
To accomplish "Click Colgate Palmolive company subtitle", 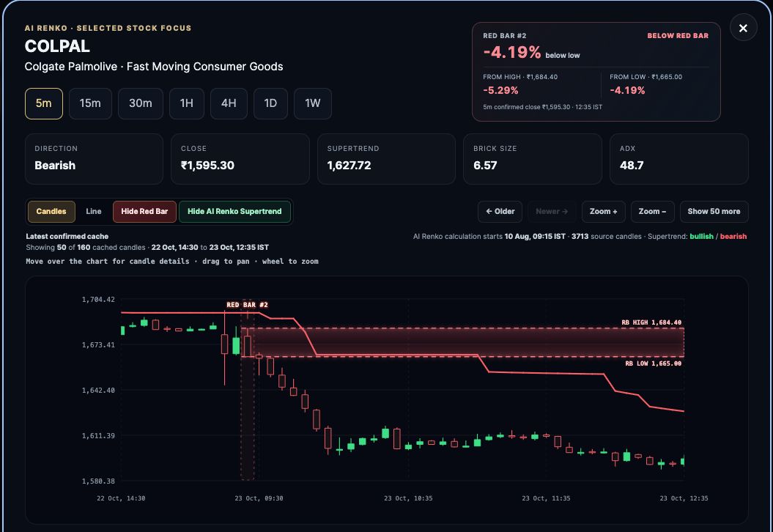I will click(x=154, y=67).
